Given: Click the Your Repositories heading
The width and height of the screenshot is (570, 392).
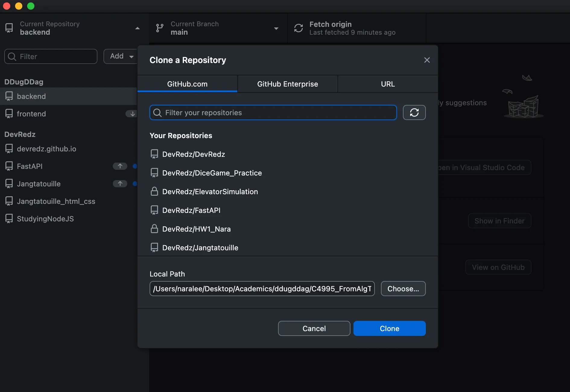Looking at the screenshot, I should point(181,135).
